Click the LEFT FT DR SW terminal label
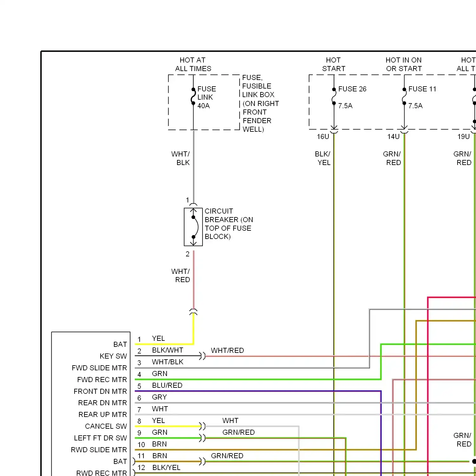476x476 pixels. (100, 438)
